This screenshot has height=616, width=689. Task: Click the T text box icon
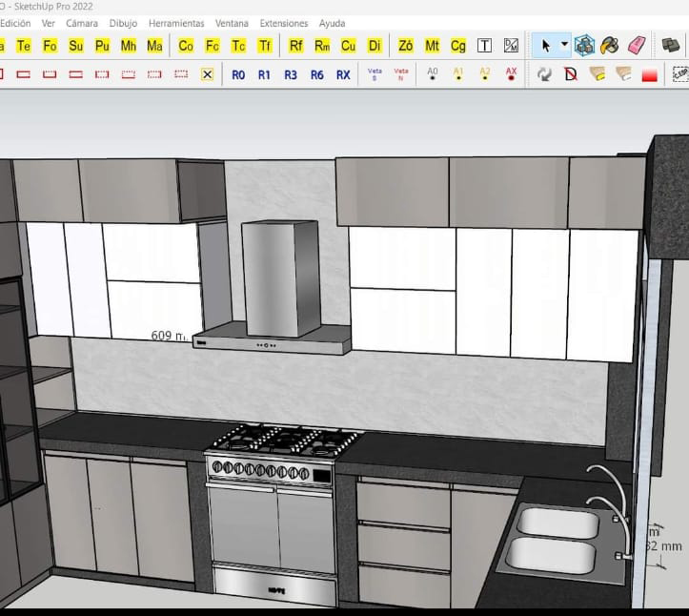[484, 45]
